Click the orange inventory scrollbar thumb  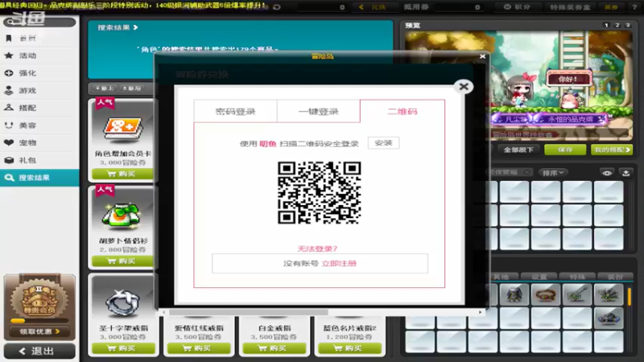point(629,296)
